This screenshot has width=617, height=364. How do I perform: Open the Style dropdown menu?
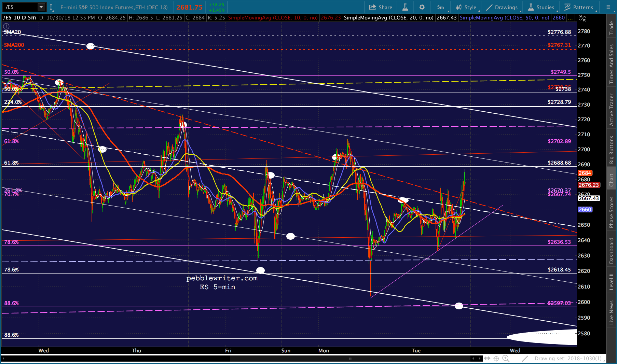click(466, 7)
